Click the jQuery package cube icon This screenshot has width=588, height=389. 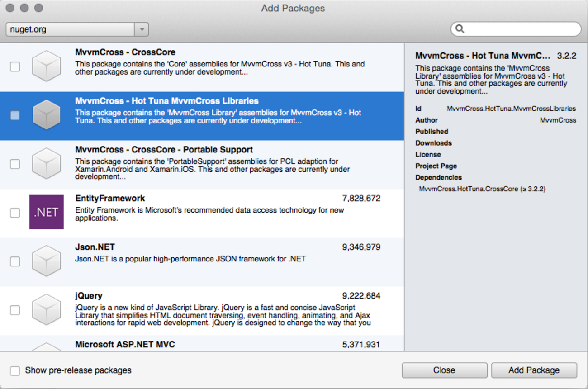[x=47, y=310]
